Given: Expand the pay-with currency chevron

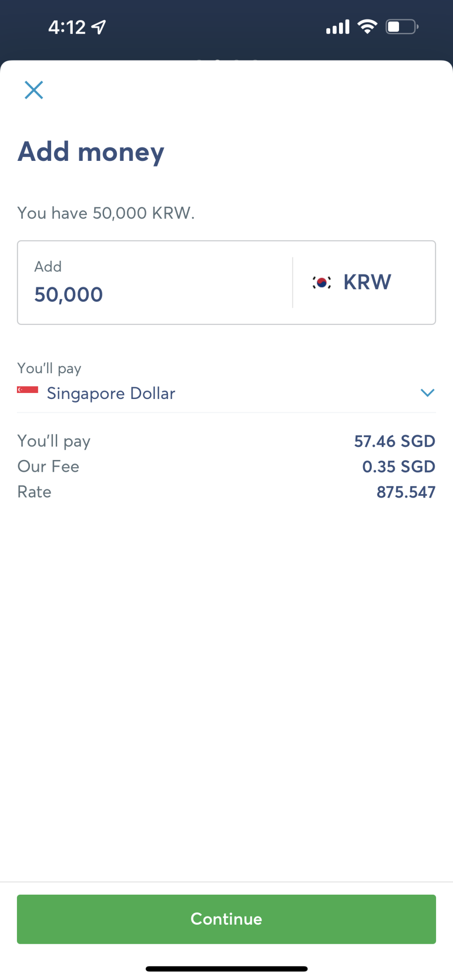Looking at the screenshot, I should coord(427,392).
